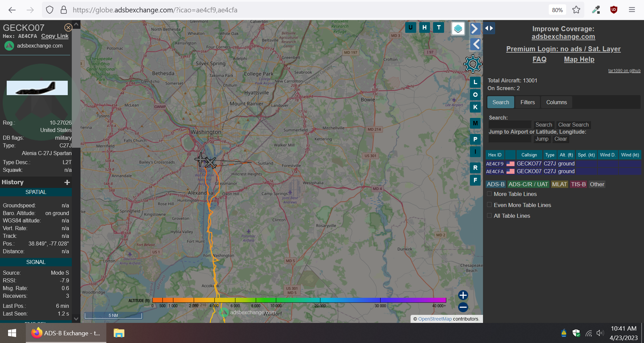This screenshot has width=644, height=343.
Task: Toggle the L map option button
Action: [x=475, y=82]
